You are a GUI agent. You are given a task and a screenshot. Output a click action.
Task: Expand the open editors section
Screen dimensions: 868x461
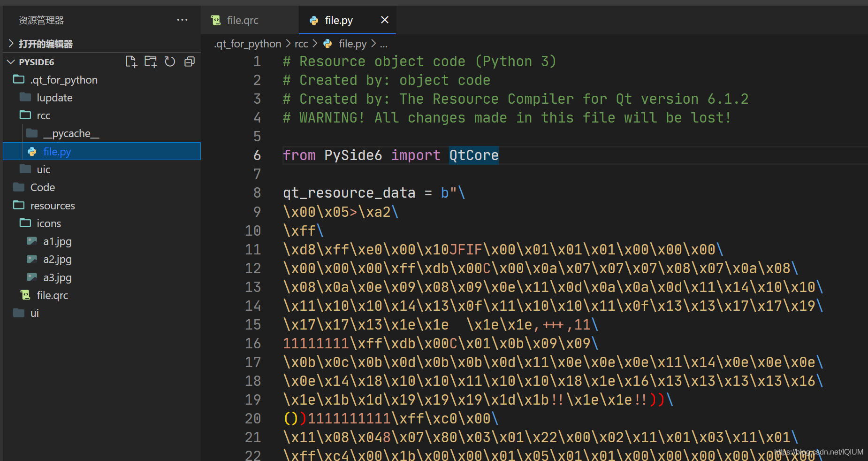pyautogui.click(x=102, y=44)
